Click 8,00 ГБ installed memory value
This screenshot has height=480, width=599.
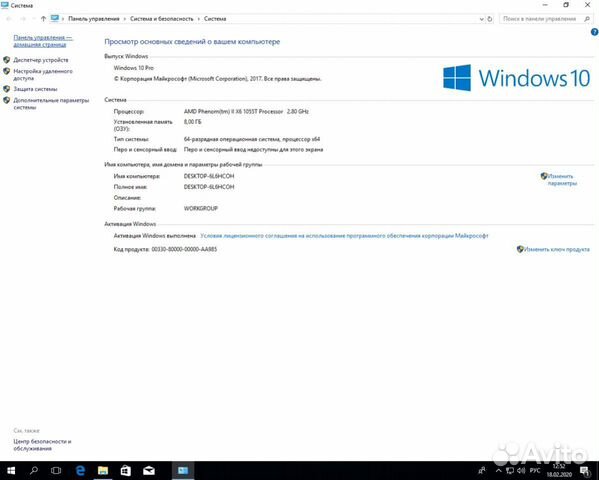coord(193,122)
